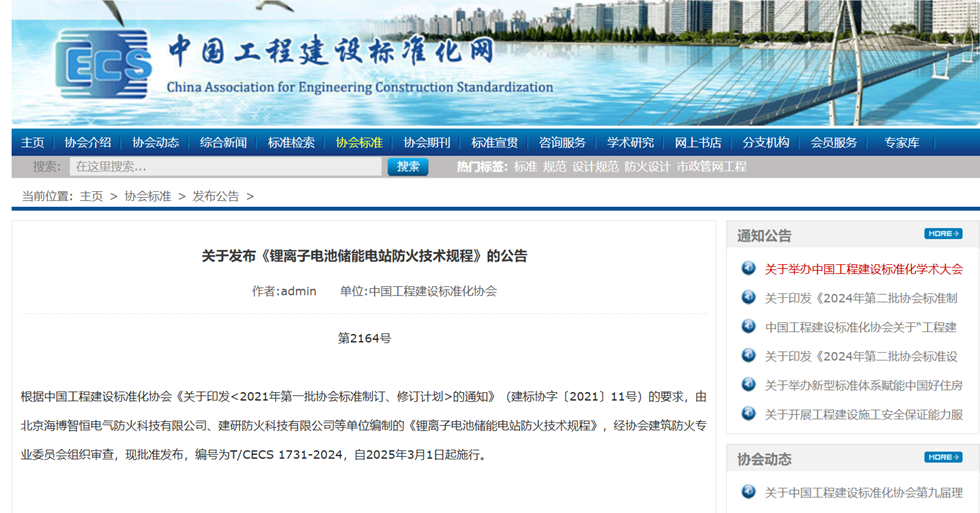
Task: Click bullet icon beside 关于开展工程建设施工安全保证能力服
Action: click(x=748, y=413)
